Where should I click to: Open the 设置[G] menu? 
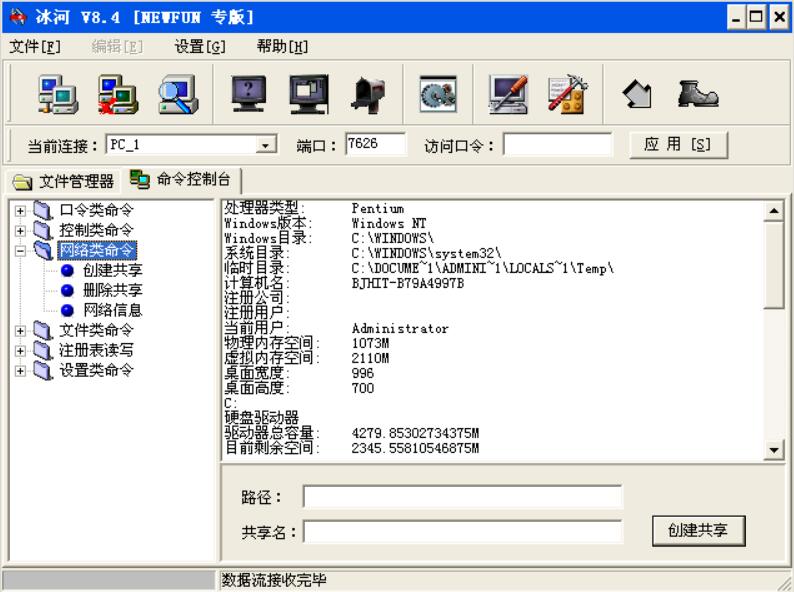click(200, 47)
